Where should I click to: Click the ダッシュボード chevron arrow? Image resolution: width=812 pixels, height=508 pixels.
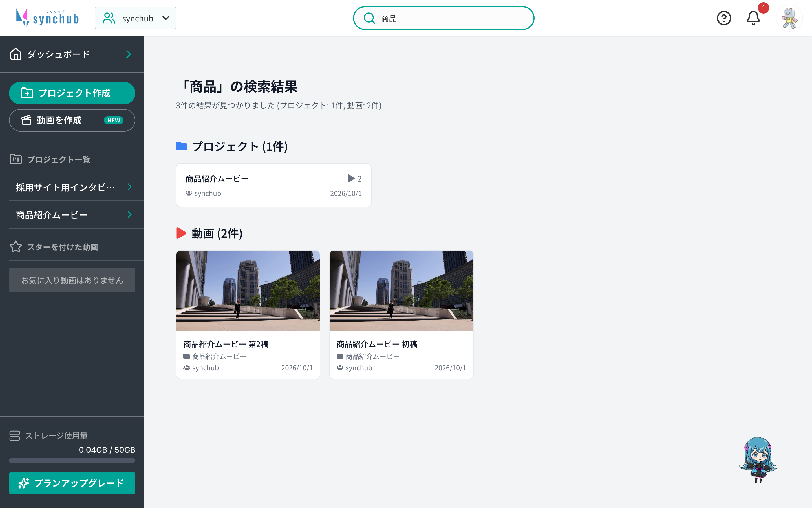click(x=129, y=54)
